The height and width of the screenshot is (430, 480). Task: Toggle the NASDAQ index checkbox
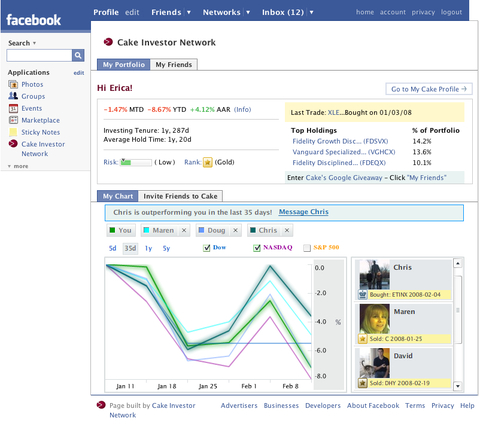point(257,248)
